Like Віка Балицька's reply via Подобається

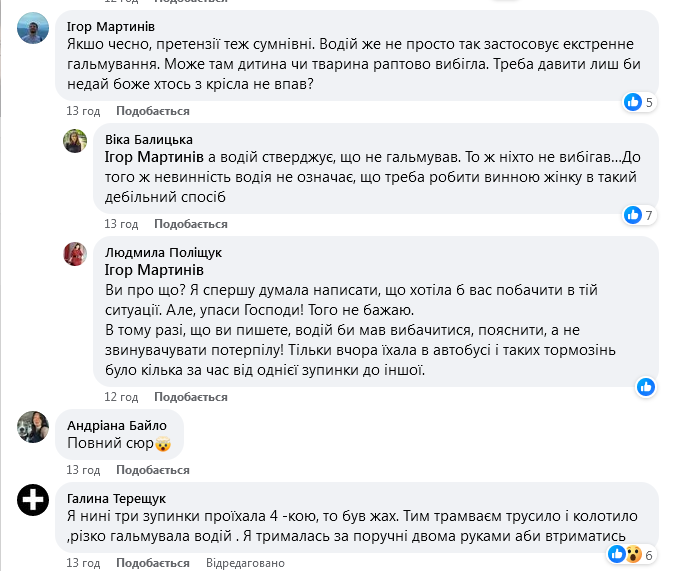(x=190, y=223)
